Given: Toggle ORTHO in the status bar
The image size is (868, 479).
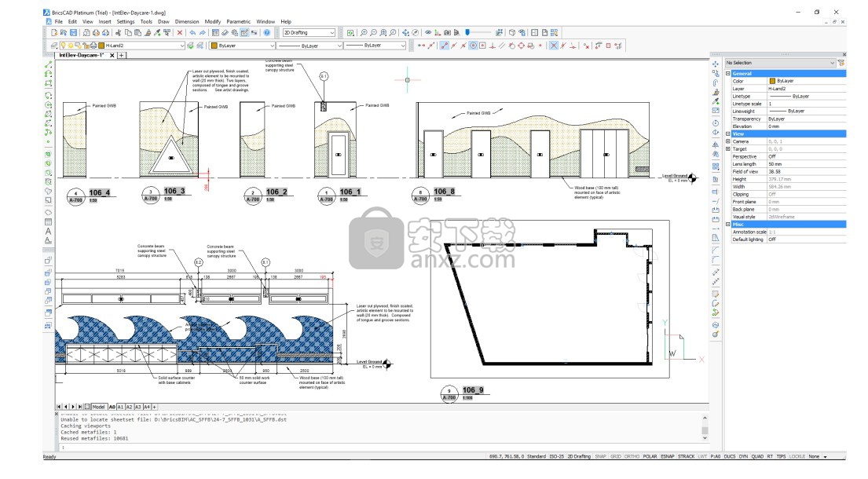Looking at the screenshot, I should [x=632, y=456].
